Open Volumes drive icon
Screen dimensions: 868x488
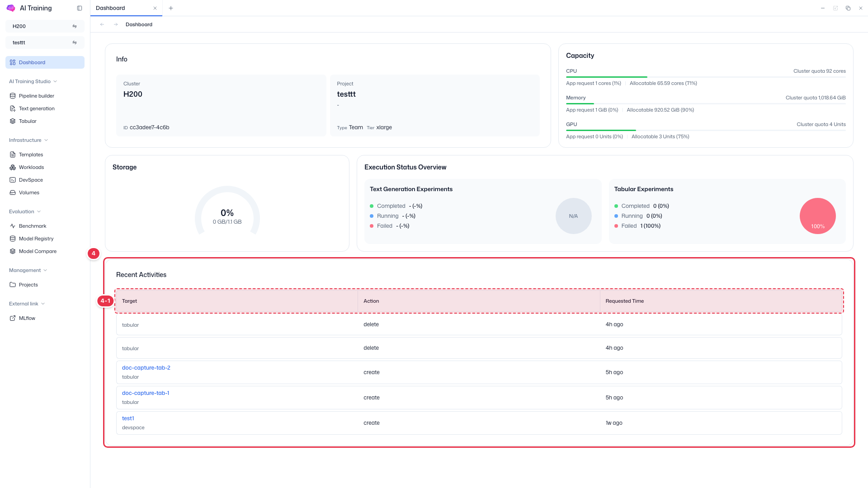(x=13, y=192)
